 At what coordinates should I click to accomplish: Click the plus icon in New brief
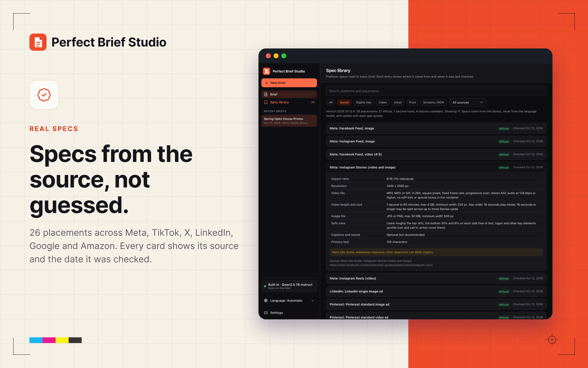coord(266,83)
